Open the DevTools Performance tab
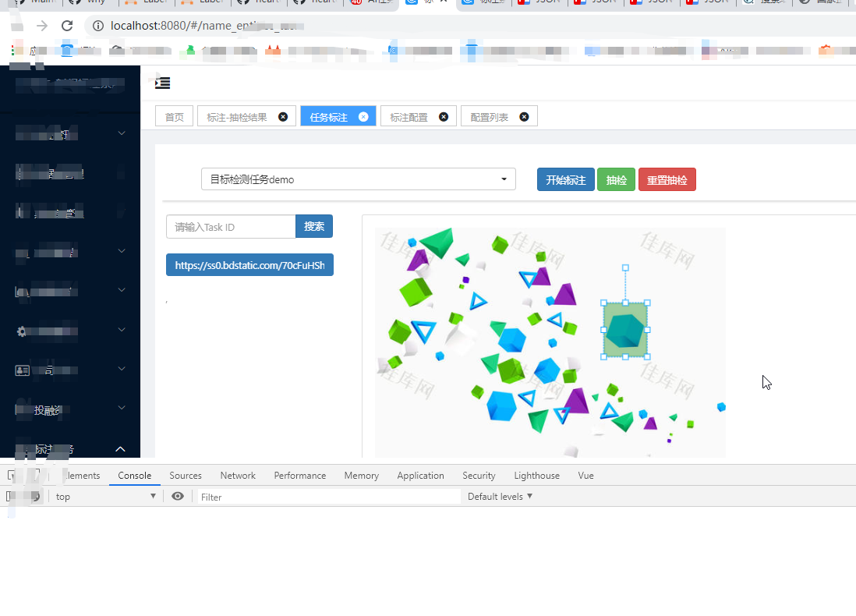The width and height of the screenshot is (856, 616). [299, 475]
